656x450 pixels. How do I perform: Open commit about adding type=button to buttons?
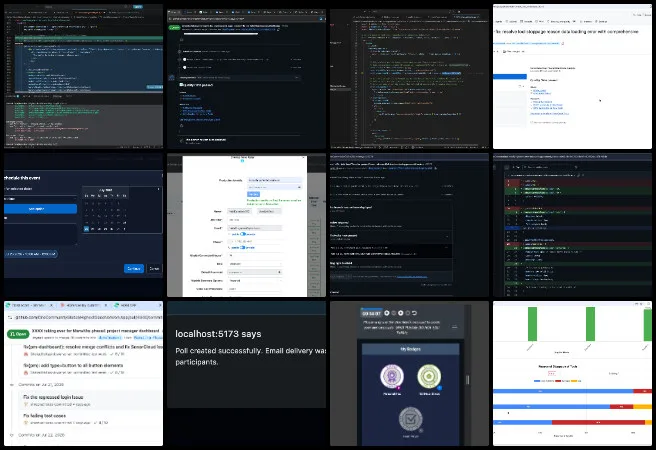[73, 365]
